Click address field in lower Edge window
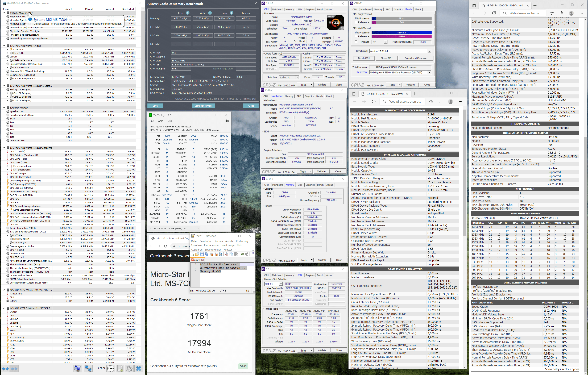This screenshot has width=588, height=375. coord(402,102)
